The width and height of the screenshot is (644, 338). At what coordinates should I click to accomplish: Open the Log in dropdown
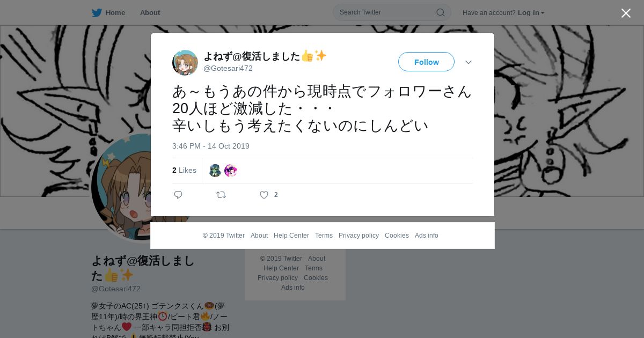click(x=531, y=13)
